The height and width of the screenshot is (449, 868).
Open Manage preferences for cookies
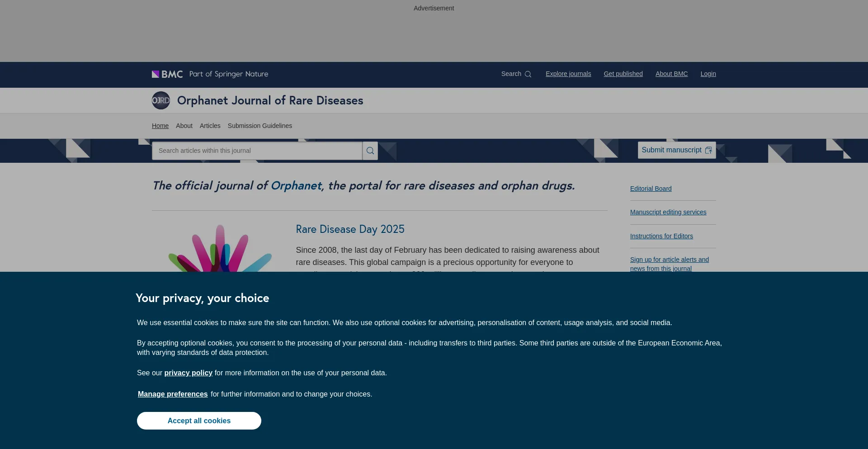[173, 394]
